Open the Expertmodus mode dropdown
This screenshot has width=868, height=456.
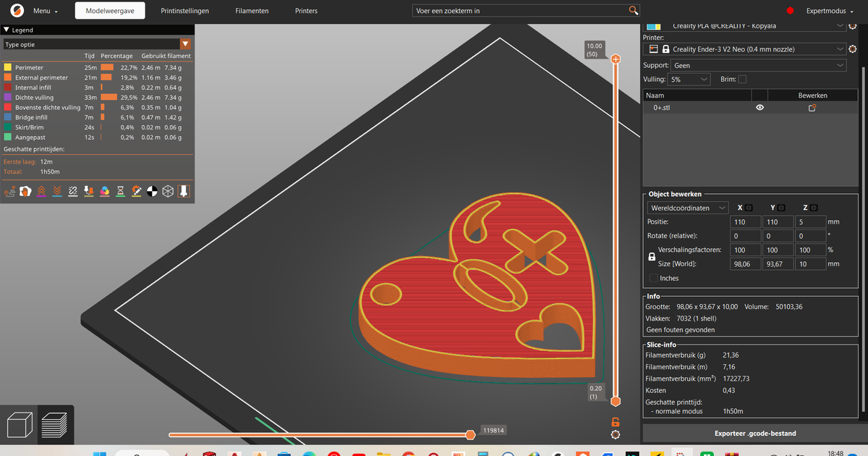(x=831, y=11)
